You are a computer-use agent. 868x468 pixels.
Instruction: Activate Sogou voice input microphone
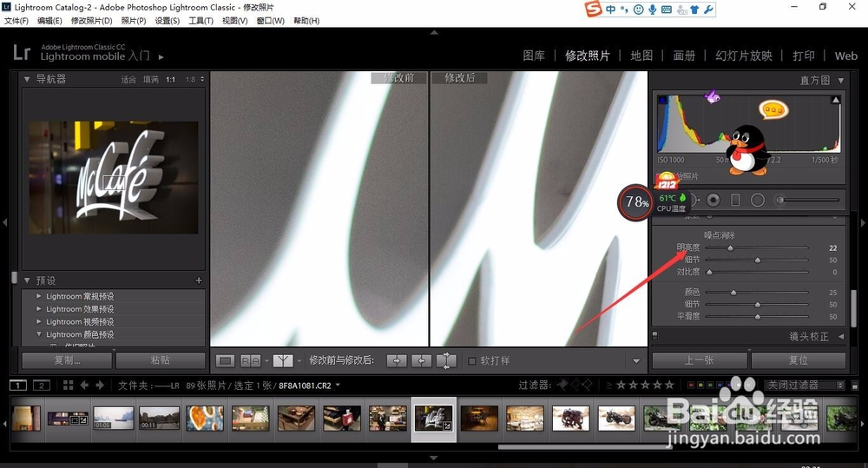[653, 10]
